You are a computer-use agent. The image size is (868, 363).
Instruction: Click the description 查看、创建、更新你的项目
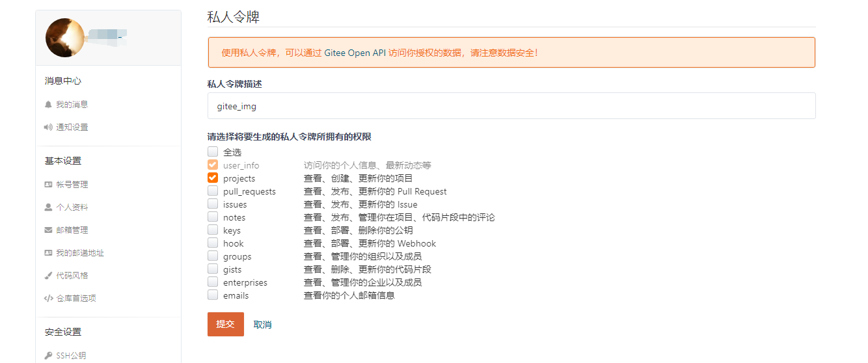[359, 178]
